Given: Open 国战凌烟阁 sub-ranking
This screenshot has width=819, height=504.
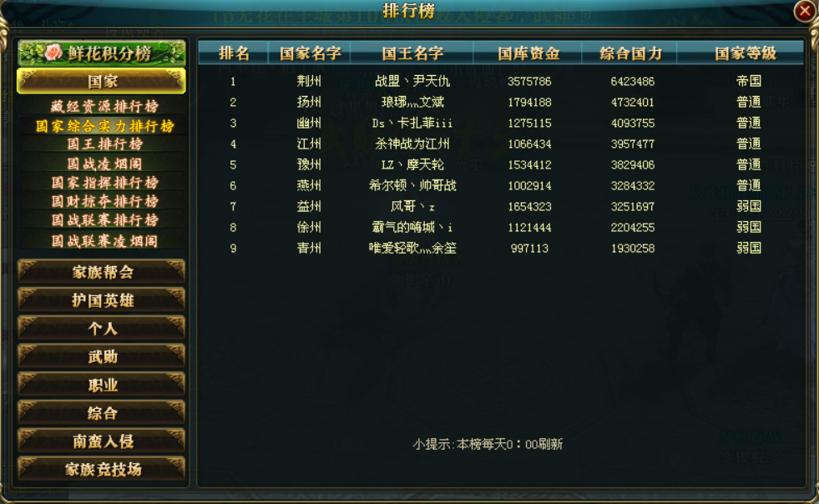Looking at the screenshot, I should point(104,164).
